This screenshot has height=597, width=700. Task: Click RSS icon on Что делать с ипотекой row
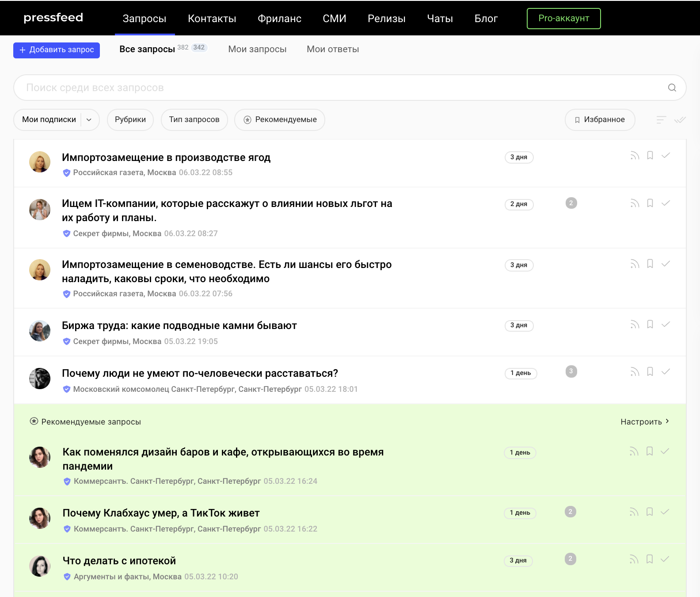pos(634,559)
